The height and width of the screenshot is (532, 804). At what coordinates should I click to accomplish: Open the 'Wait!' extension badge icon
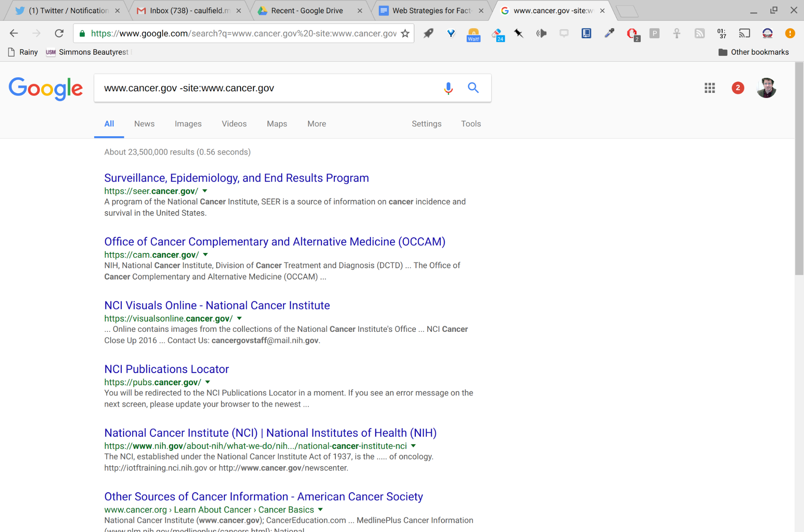click(473, 35)
